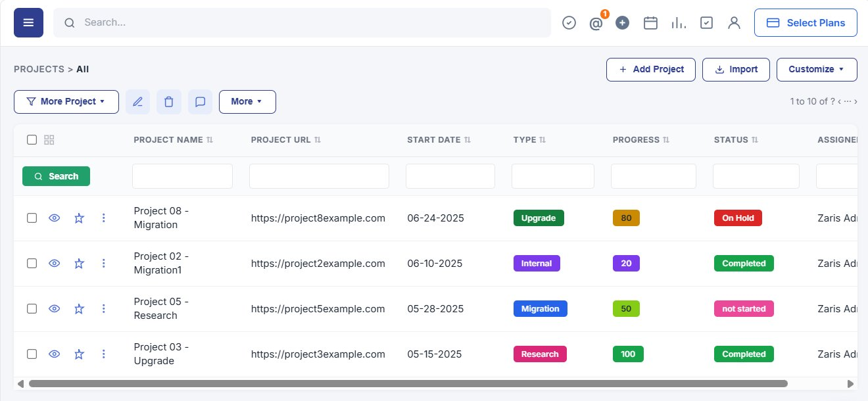Sort by Status column arrows
This screenshot has width=868, height=401.
(x=755, y=140)
